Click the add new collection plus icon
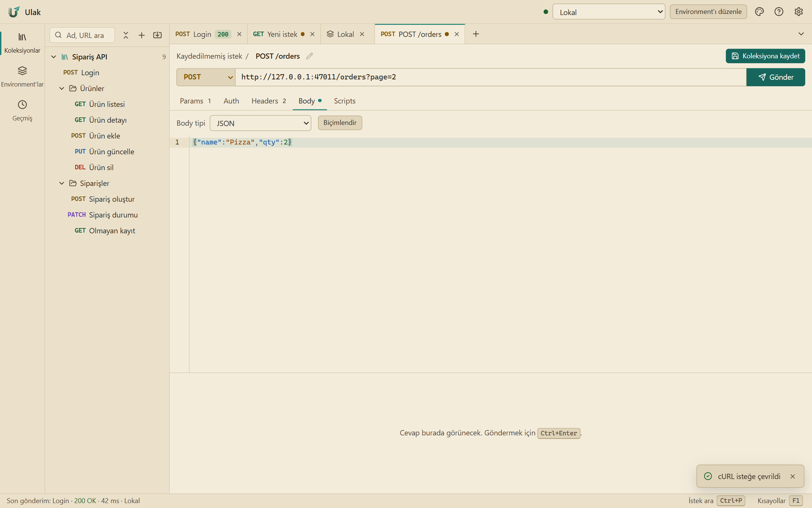The image size is (812, 508). [142, 35]
